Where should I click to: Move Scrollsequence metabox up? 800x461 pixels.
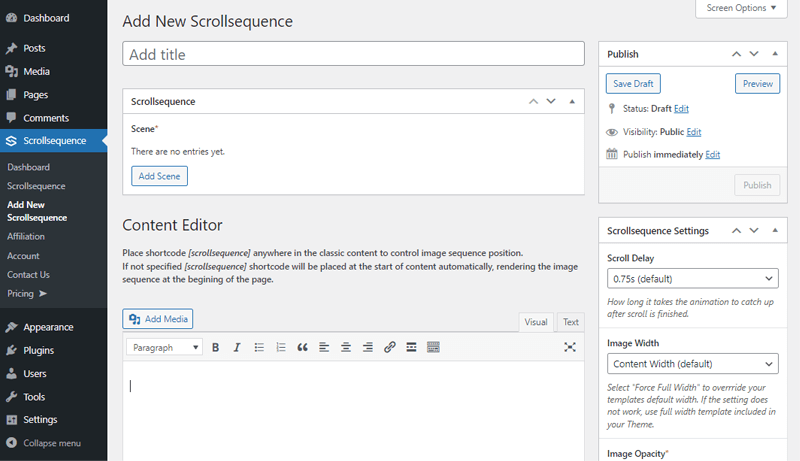(x=533, y=101)
